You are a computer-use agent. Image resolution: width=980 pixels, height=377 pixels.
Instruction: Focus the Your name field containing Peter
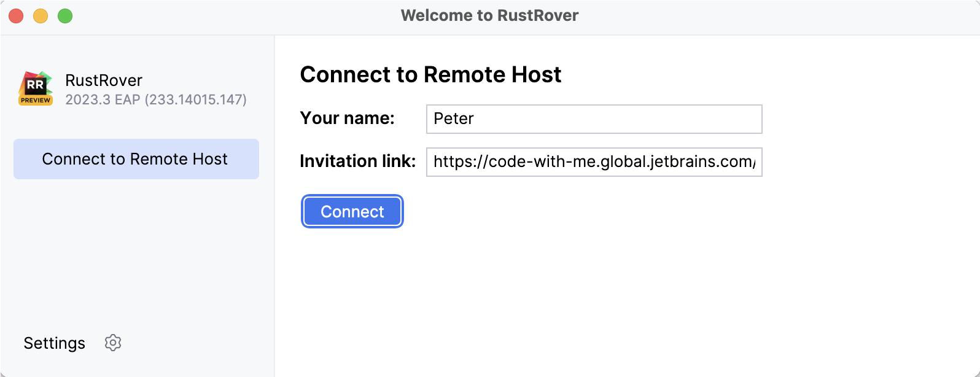(594, 119)
